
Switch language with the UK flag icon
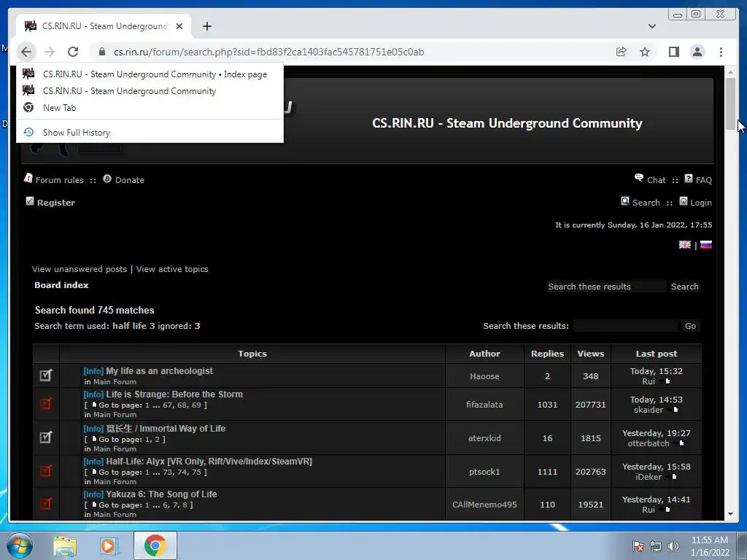[684, 245]
